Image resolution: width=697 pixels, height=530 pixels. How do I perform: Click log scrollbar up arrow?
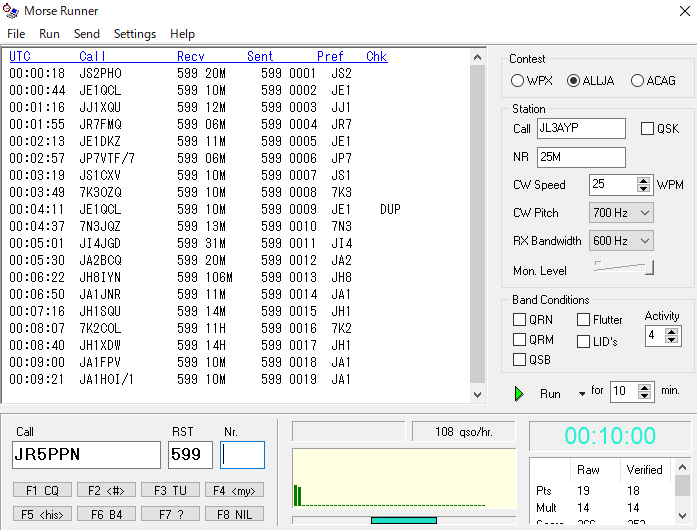coord(477,57)
